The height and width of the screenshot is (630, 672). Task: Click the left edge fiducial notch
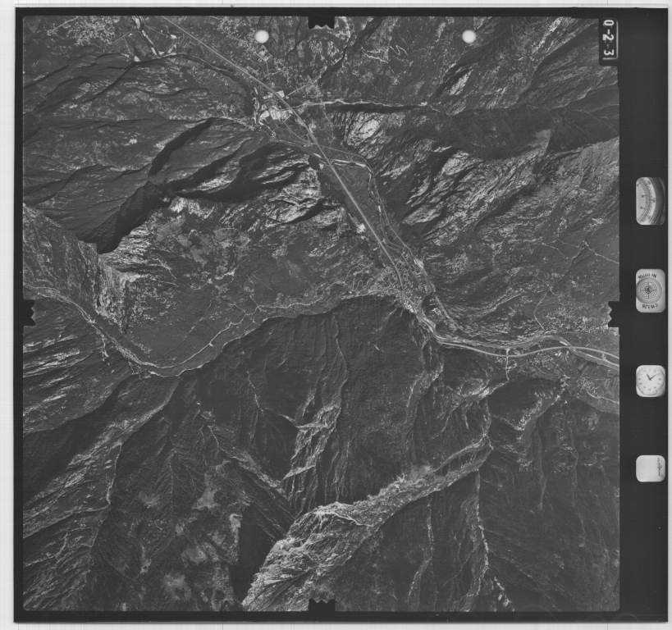pos(29,312)
